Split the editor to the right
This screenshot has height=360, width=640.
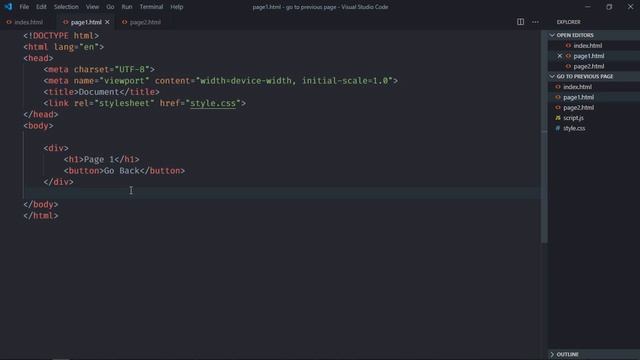point(520,22)
